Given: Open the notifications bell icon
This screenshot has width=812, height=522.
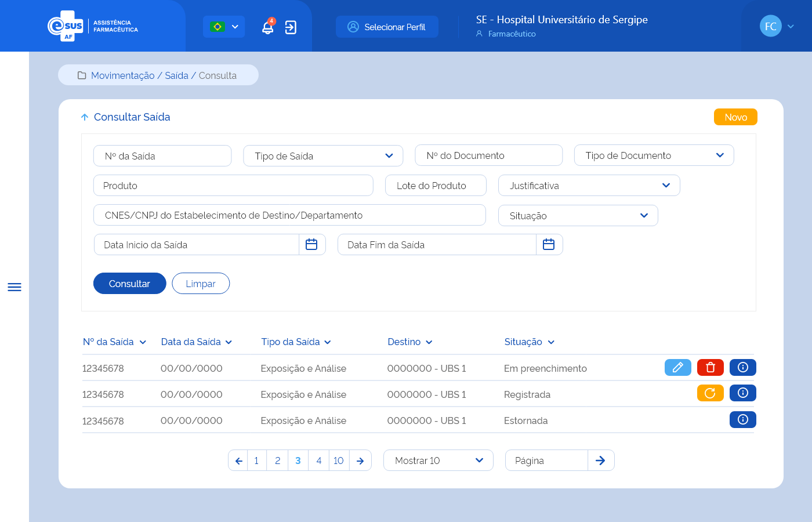Looking at the screenshot, I should coord(267,27).
